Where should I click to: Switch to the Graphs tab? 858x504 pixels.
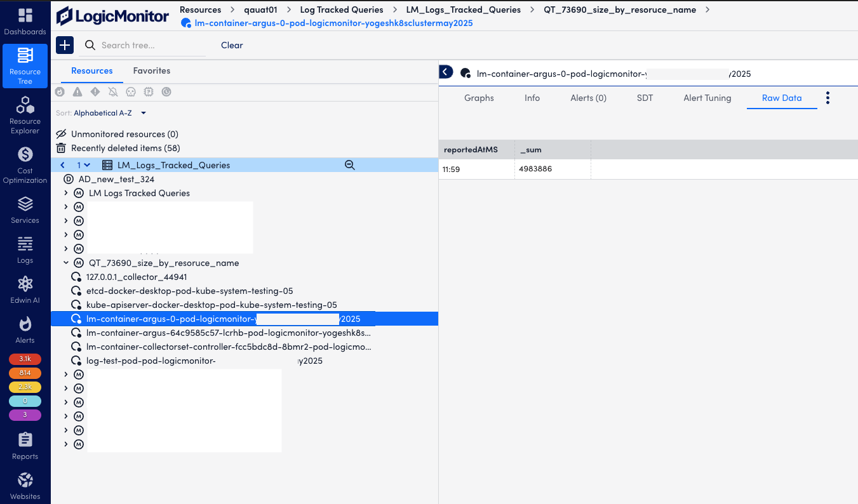point(479,98)
